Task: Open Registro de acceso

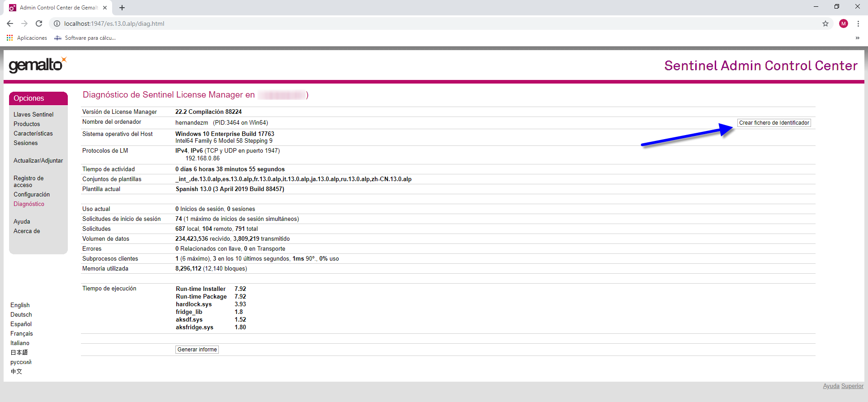Action: (x=28, y=182)
